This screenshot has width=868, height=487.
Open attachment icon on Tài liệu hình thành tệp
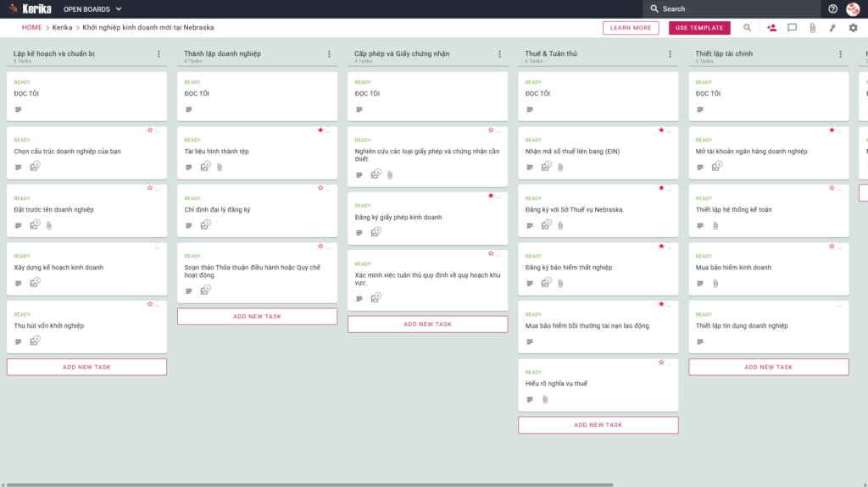pos(220,167)
